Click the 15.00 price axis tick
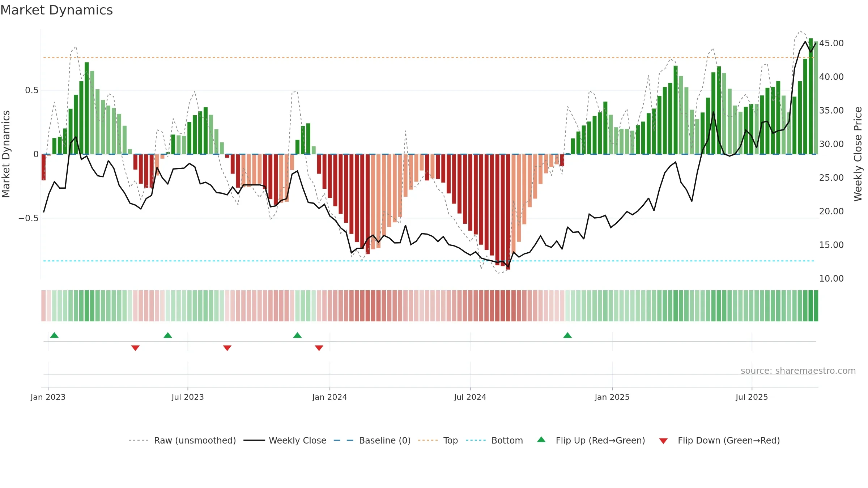Screen dimensions: 868x488 tap(831, 245)
